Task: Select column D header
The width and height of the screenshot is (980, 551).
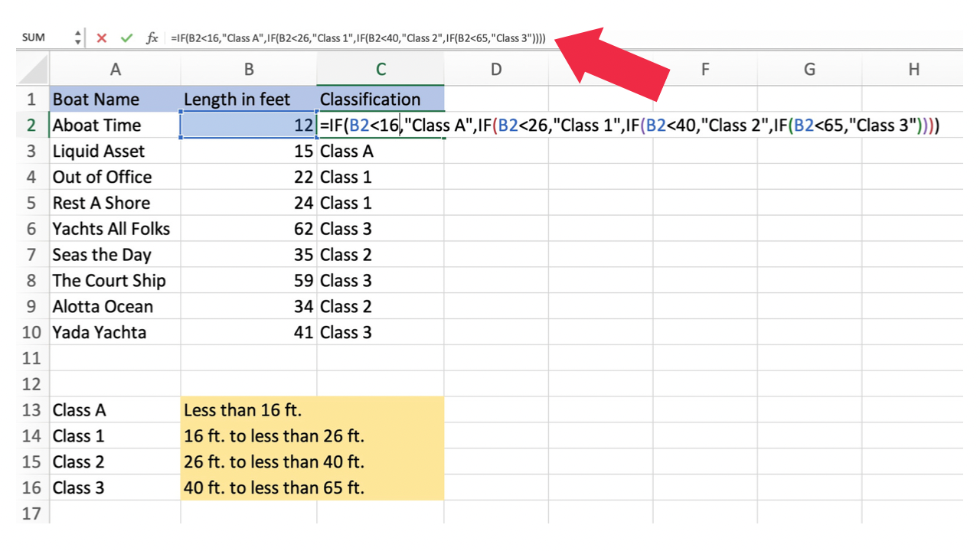Action: pyautogui.click(x=495, y=69)
